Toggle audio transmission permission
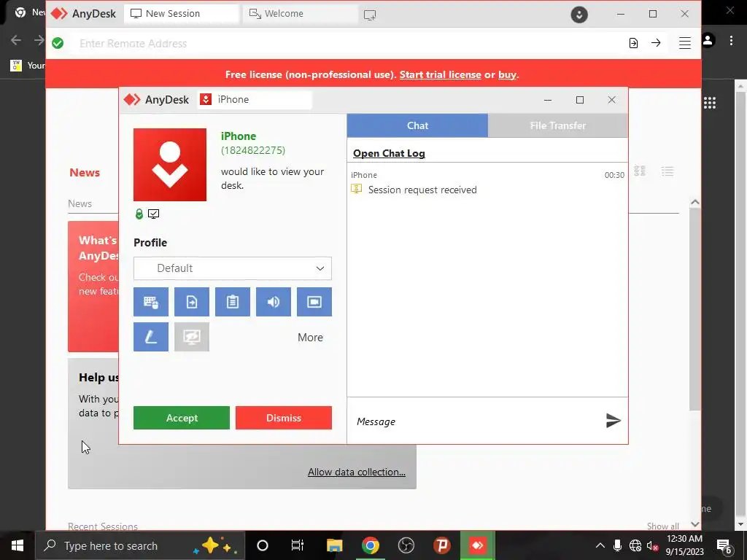 (x=274, y=302)
